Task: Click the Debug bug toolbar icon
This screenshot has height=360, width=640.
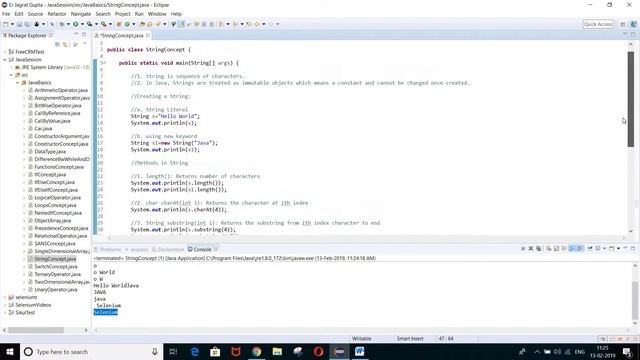Action: coord(62,24)
